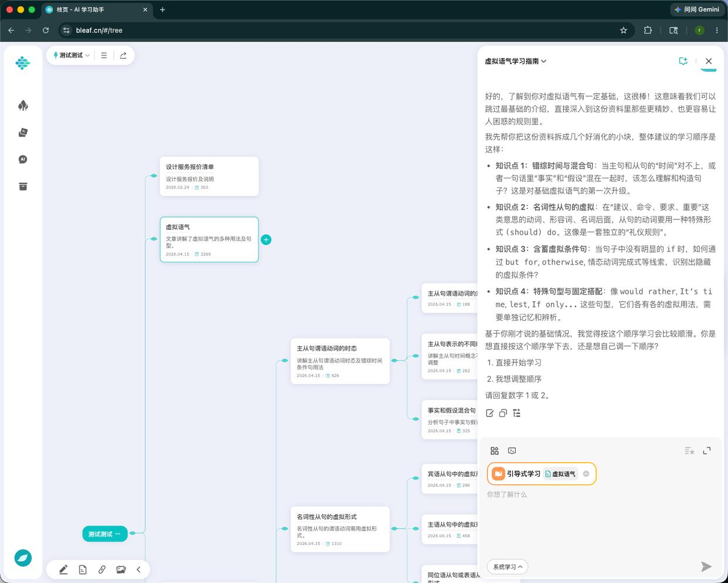The image size is (728, 583).
Task: Toggle the connector of 主从句谓语动词的时态 node
Action: (394, 360)
